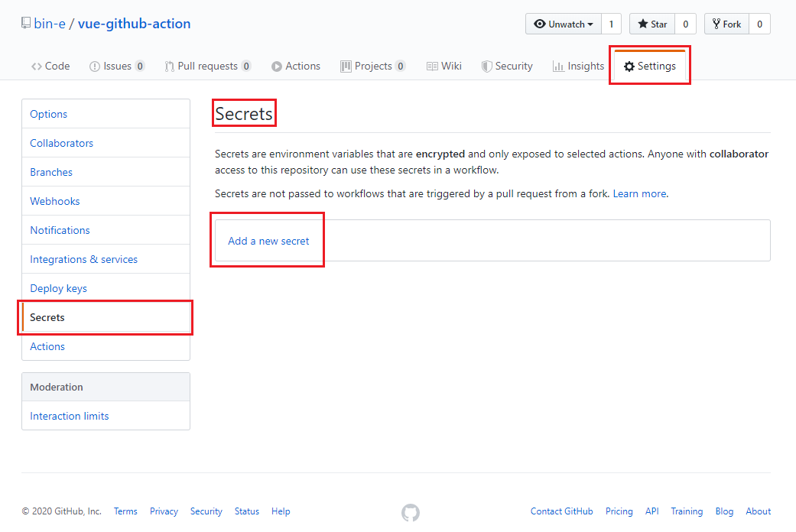796x532 pixels.
Task: Open the Blog footer link
Action: pos(724,511)
